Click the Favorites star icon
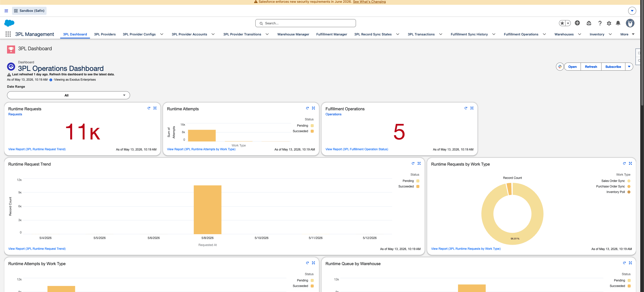Viewport: 644px width, 292px height. pos(562,23)
